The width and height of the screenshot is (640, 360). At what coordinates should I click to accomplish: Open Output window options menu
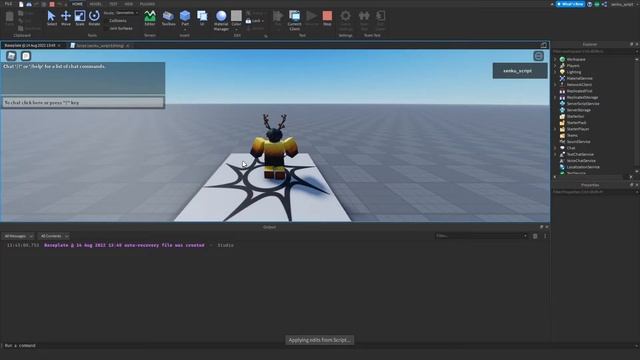click(545, 236)
